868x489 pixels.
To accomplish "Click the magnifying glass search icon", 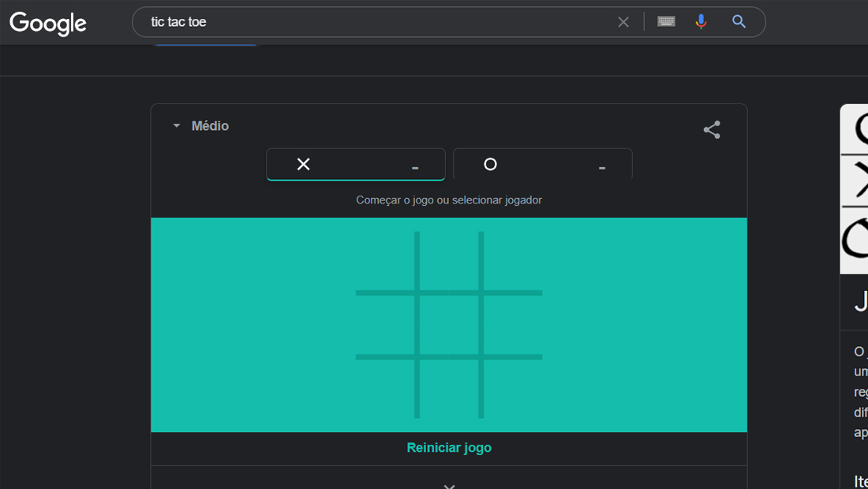I will [x=739, y=21].
